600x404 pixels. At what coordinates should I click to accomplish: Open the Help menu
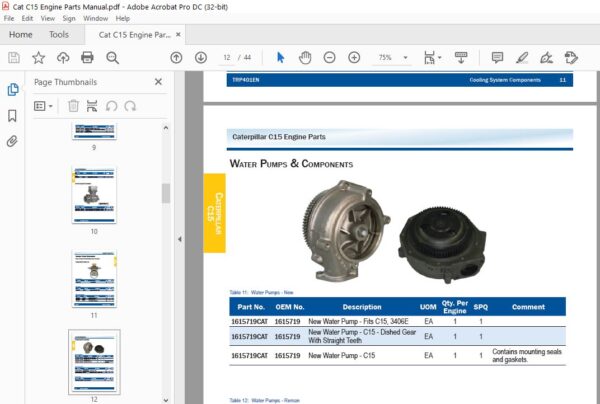coord(122,18)
